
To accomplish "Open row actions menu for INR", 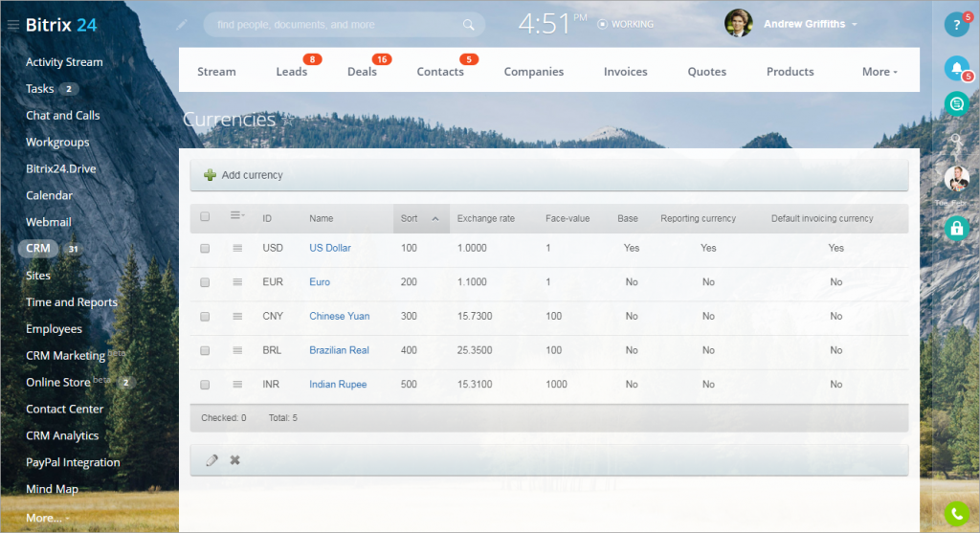I will 237,385.
